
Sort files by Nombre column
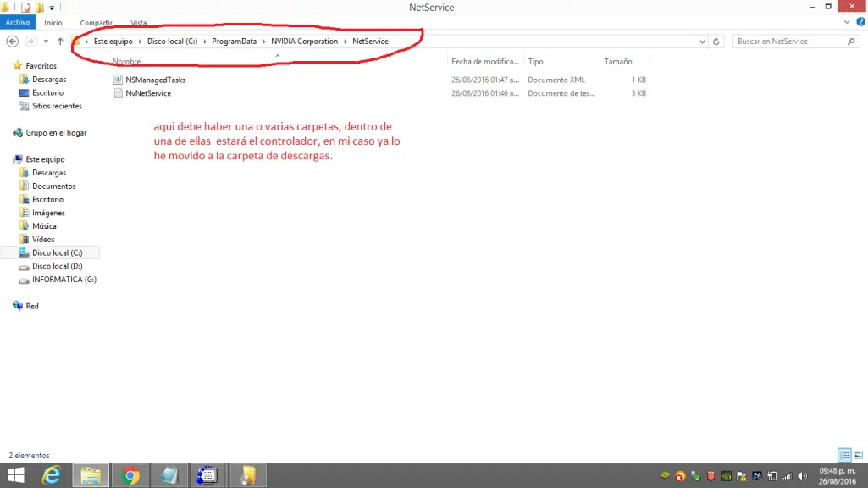(x=126, y=62)
